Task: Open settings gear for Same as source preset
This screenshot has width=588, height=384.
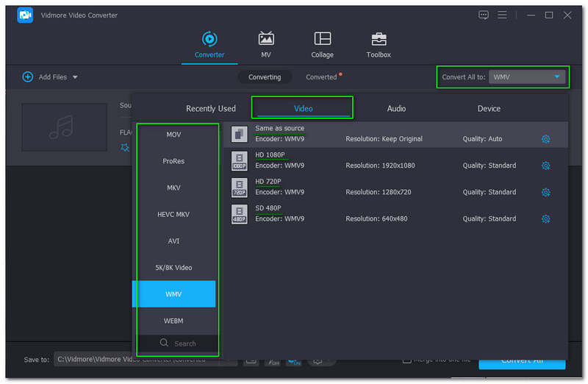Action: (545, 139)
